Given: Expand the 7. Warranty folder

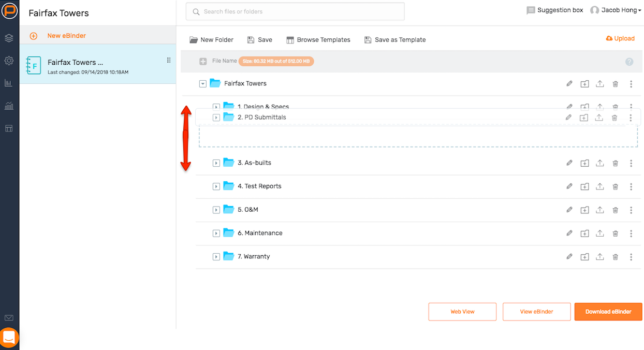Looking at the screenshot, I should click(x=216, y=257).
